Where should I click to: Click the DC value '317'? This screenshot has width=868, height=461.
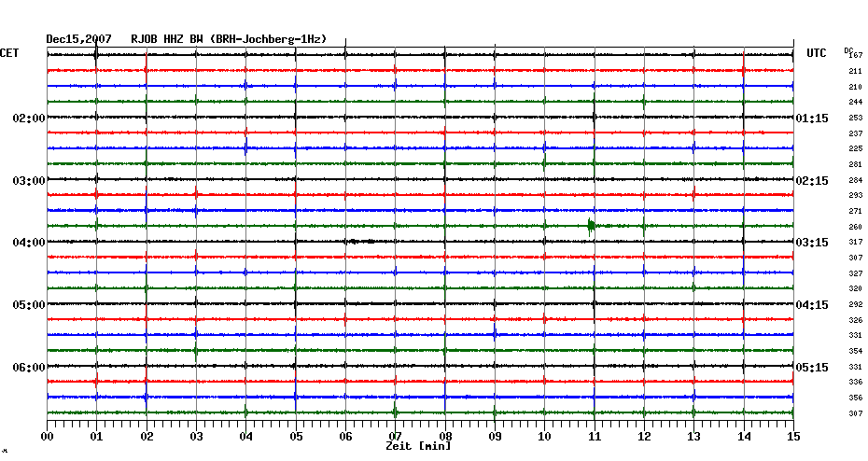856,243
